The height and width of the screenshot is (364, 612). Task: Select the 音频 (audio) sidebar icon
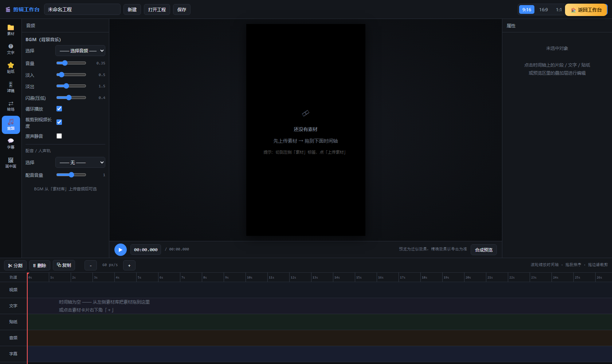[11, 125]
